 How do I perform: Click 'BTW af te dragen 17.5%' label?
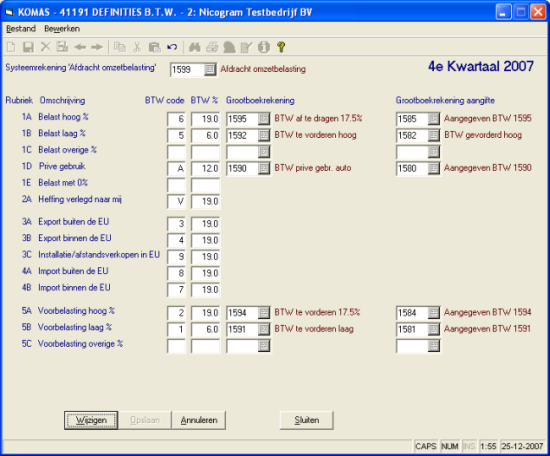(x=318, y=119)
